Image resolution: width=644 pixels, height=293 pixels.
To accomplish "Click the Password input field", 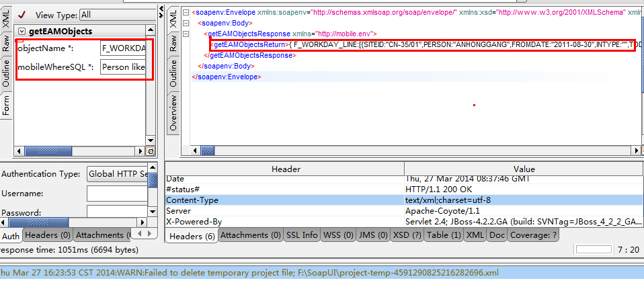I will 117,211.
